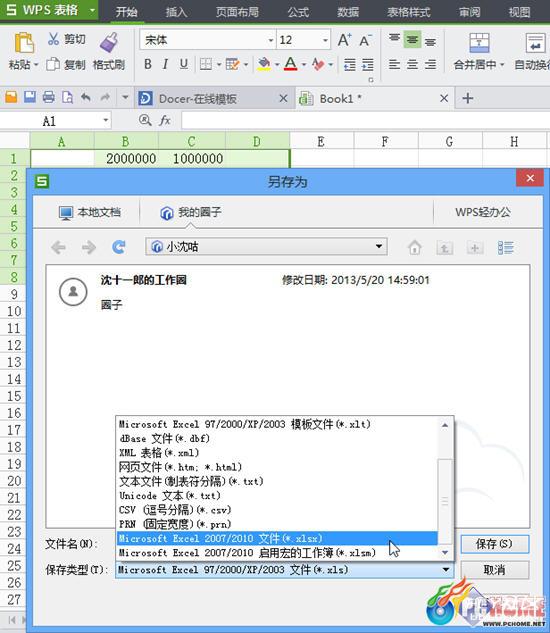Click the quick access save icon
Viewport: 550px width, 633px height.
30,97
